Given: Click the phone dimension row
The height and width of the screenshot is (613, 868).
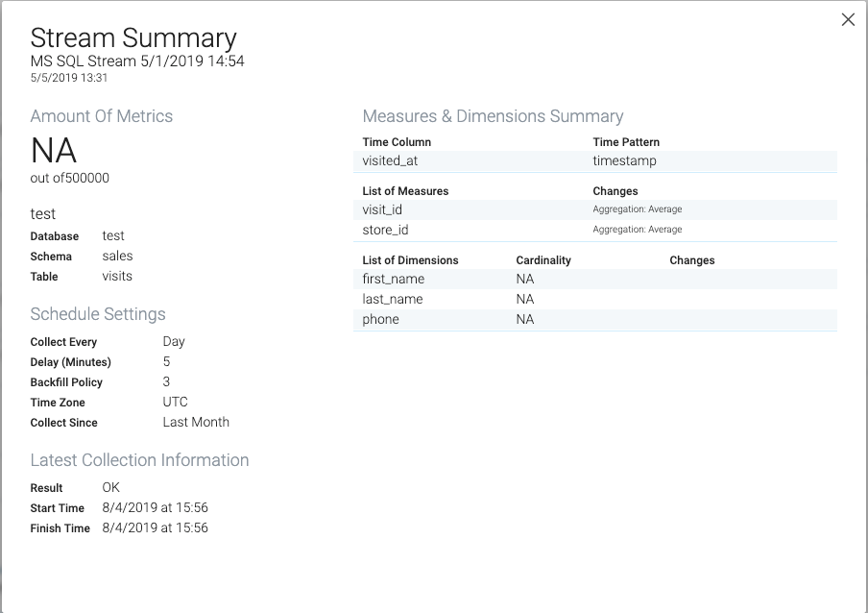Looking at the screenshot, I should point(595,320).
